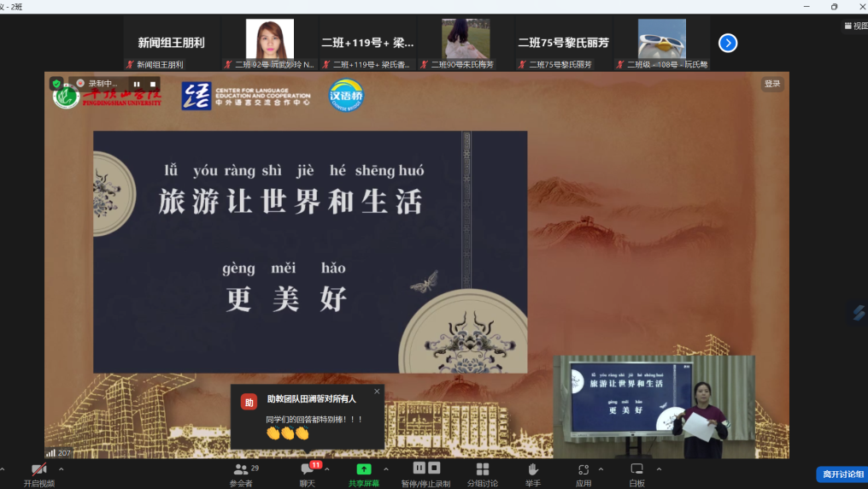This screenshot has height=489, width=868.
Task: Stop recording in the 录制中 indicator
Action: tap(152, 84)
